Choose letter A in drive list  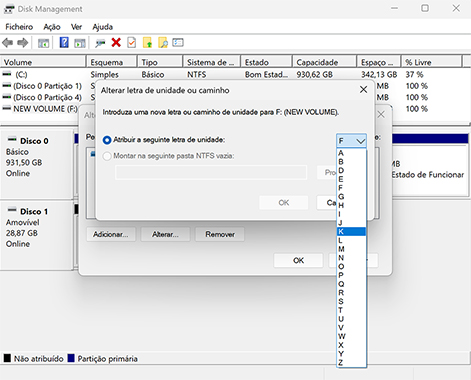[x=351, y=153]
